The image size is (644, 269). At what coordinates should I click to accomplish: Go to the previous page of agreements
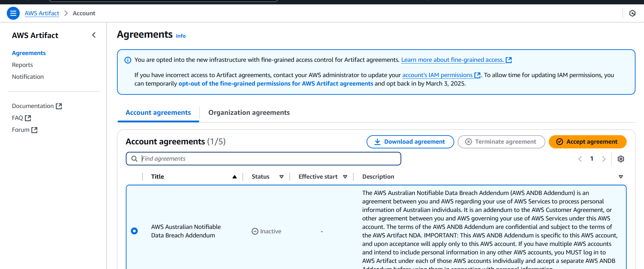580,159
